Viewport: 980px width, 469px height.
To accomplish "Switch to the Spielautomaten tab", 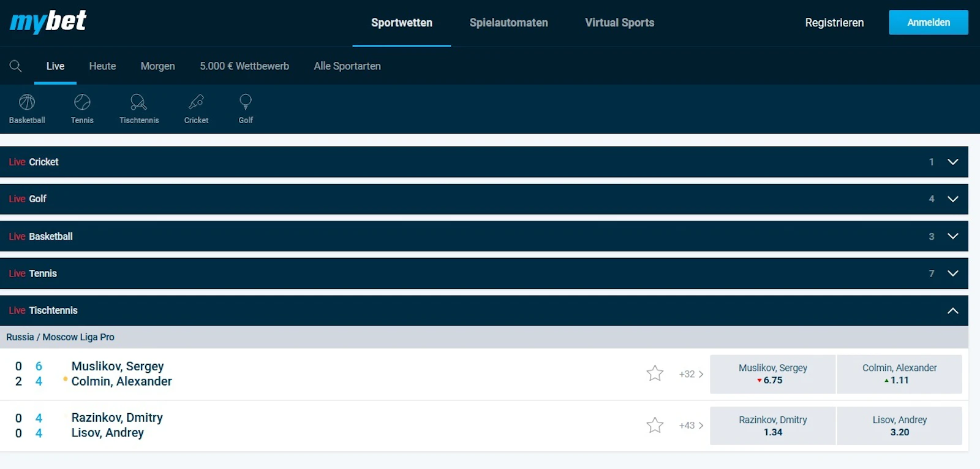I will tap(508, 23).
